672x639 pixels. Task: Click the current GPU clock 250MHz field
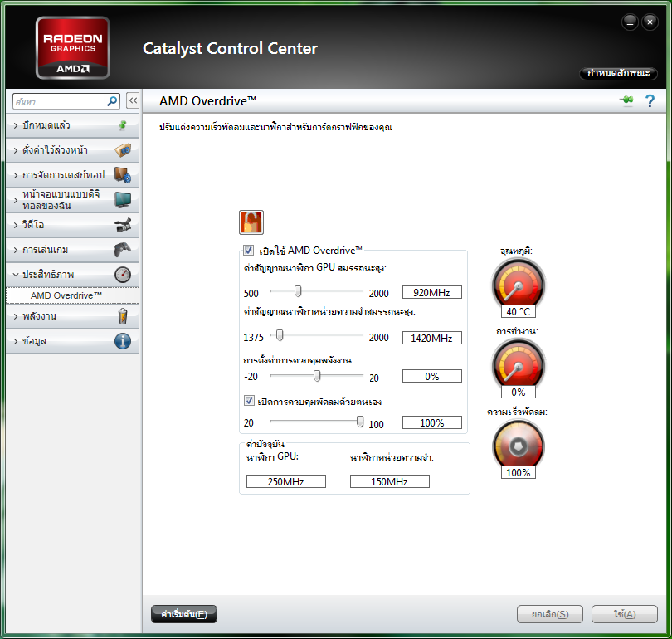pyautogui.click(x=286, y=481)
